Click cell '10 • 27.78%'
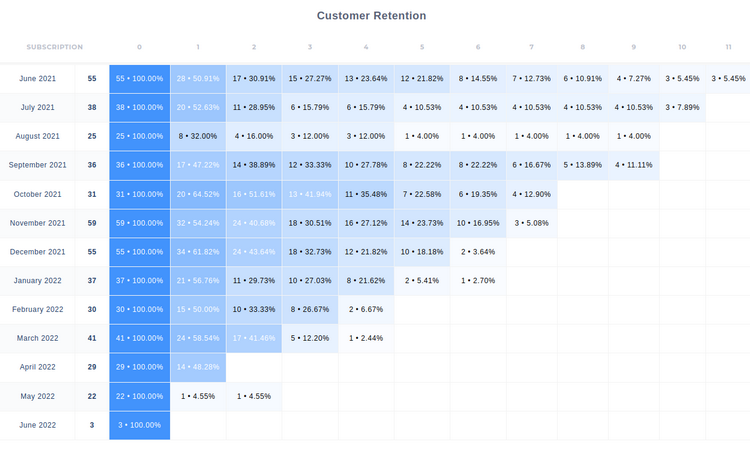The height and width of the screenshot is (450, 750). 366,165
